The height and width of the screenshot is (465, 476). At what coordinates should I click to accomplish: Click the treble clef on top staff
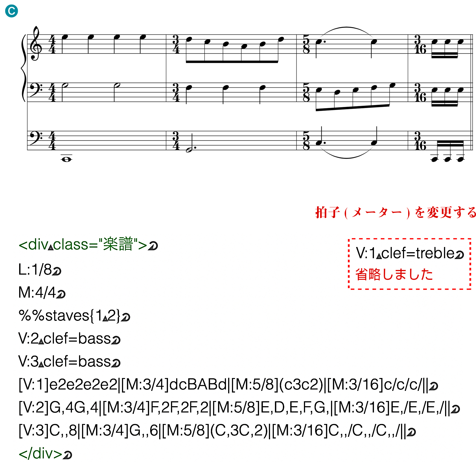(x=36, y=43)
